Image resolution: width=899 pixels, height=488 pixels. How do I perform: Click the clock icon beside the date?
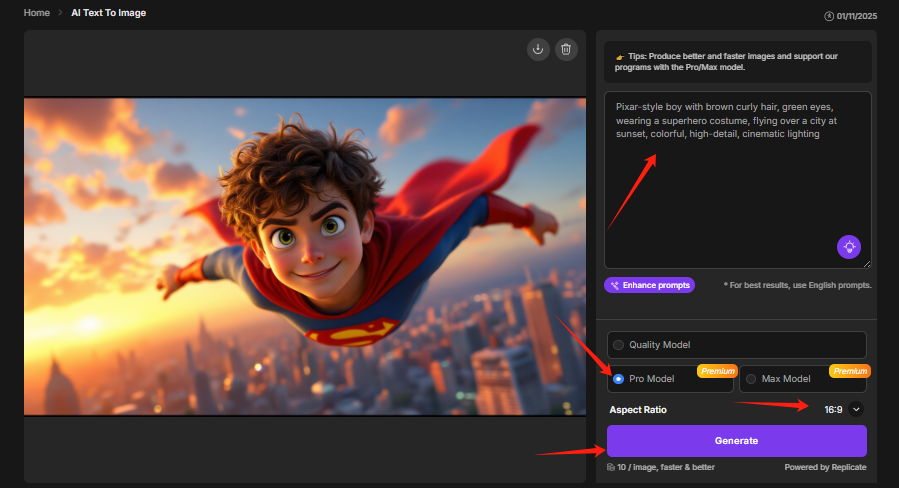point(828,16)
